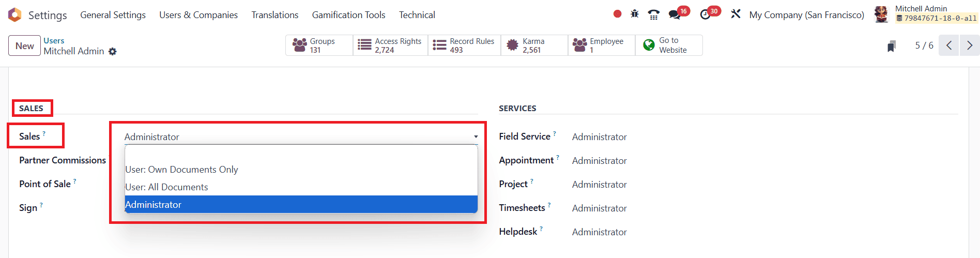Image resolution: width=980 pixels, height=258 pixels.
Task: Click Go to Website button
Action: [x=669, y=45]
